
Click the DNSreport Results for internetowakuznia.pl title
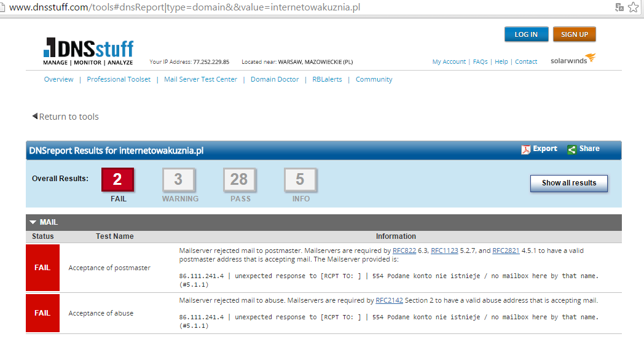coord(116,150)
